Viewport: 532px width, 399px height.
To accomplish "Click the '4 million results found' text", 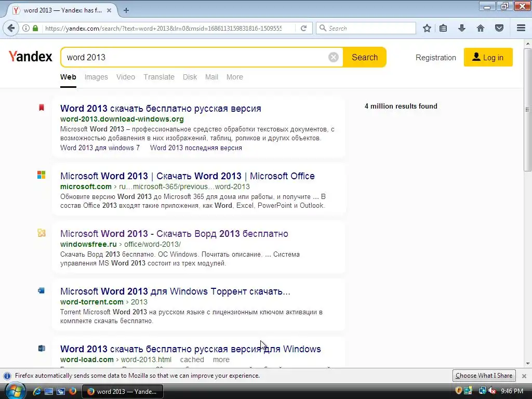I will (401, 106).
